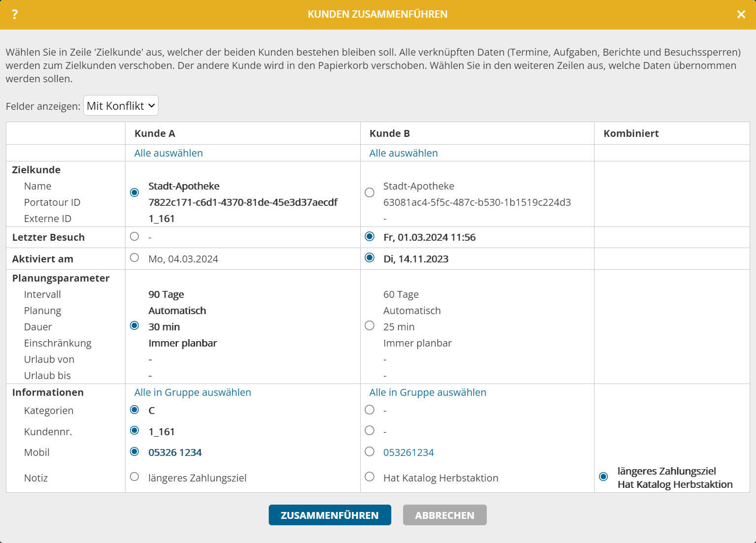756x543 pixels.
Task: Select Kunde B as Zielkunde
Action: 370,192
